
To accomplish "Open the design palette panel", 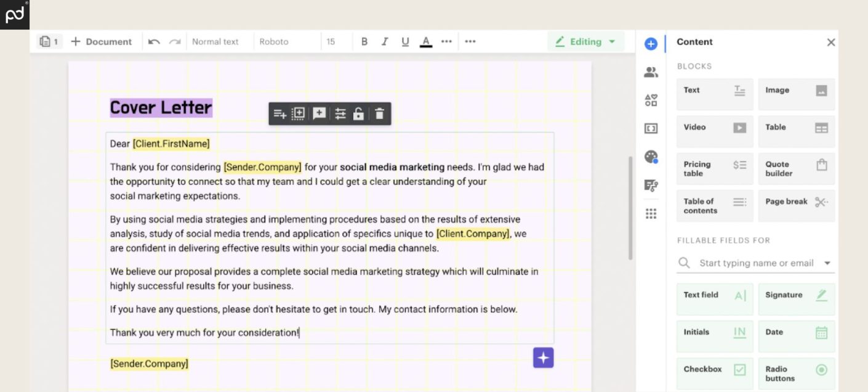I will click(651, 157).
